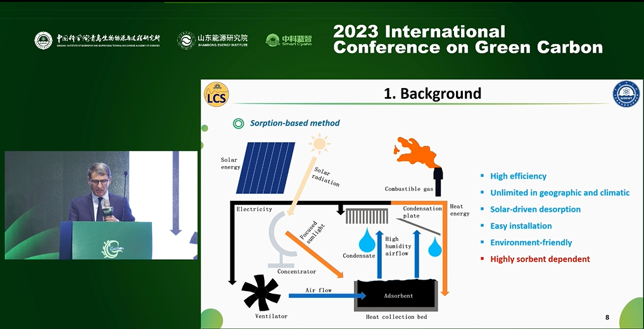Click the speaker video thumbnail
This screenshot has width=644, height=329.
(x=101, y=205)
